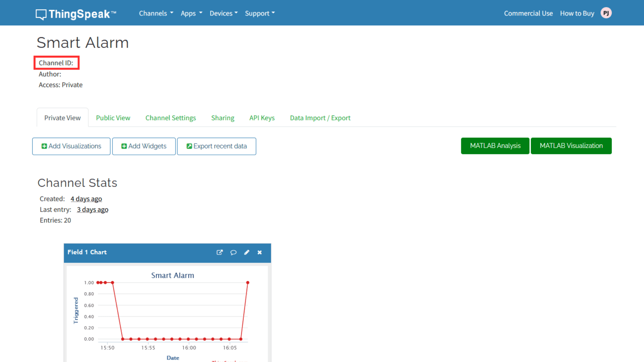Open the Channel Settings tab
Image resolution: width=644 pixels, height=362 pixels.
coord(171,118)
